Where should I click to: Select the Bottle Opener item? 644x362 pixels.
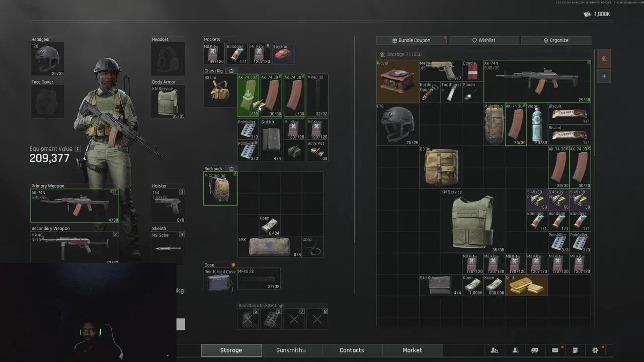(x=430, y=92)
